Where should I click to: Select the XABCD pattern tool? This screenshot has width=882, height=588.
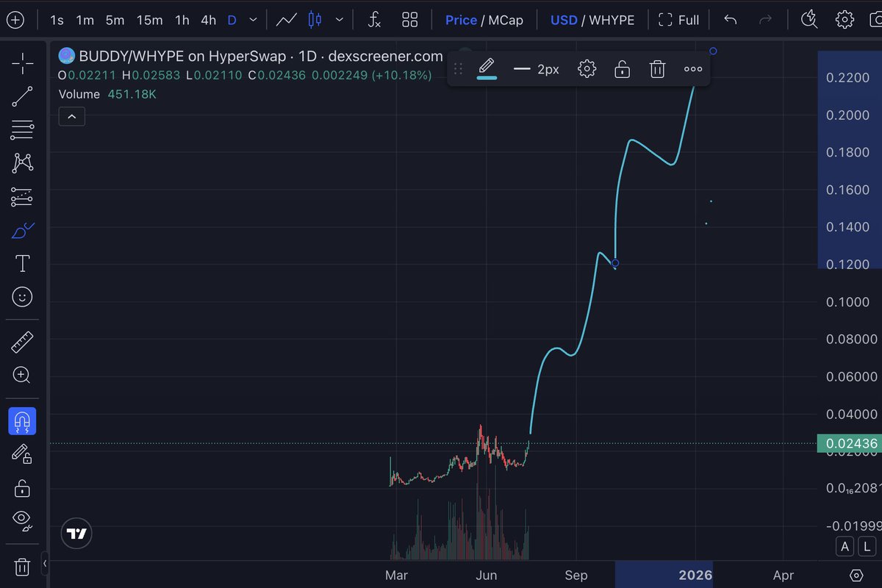point(23,163)
